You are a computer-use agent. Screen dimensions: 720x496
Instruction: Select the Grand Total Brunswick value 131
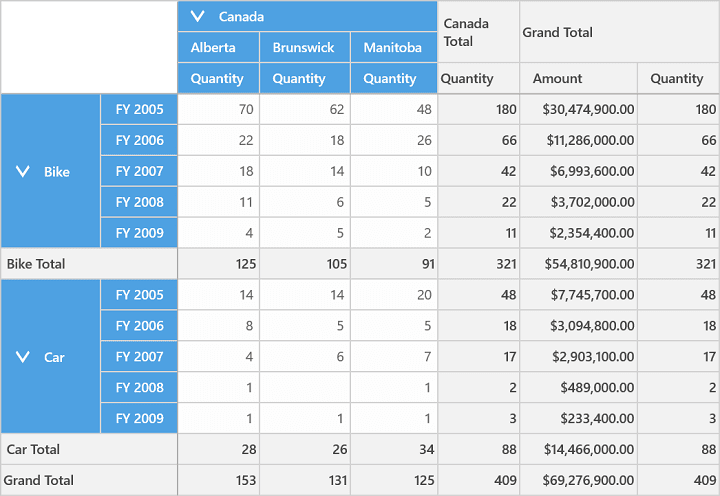[305, 480]
